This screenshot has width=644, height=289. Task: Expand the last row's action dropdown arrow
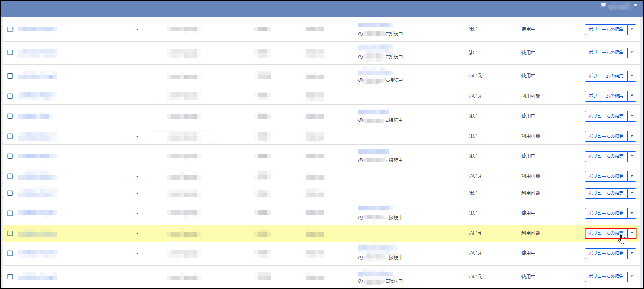coord(632,277)
